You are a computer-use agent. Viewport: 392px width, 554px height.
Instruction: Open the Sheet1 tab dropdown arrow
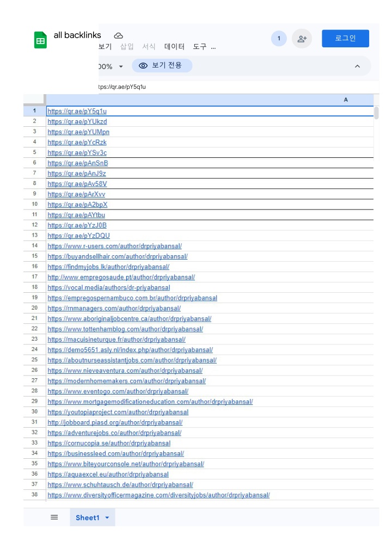[107, 518]
